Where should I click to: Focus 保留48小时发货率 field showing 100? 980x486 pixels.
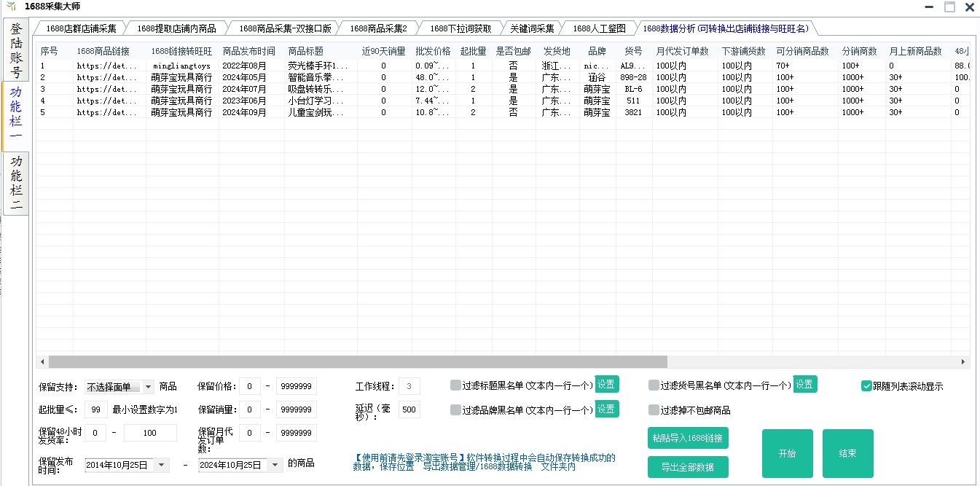150,433
